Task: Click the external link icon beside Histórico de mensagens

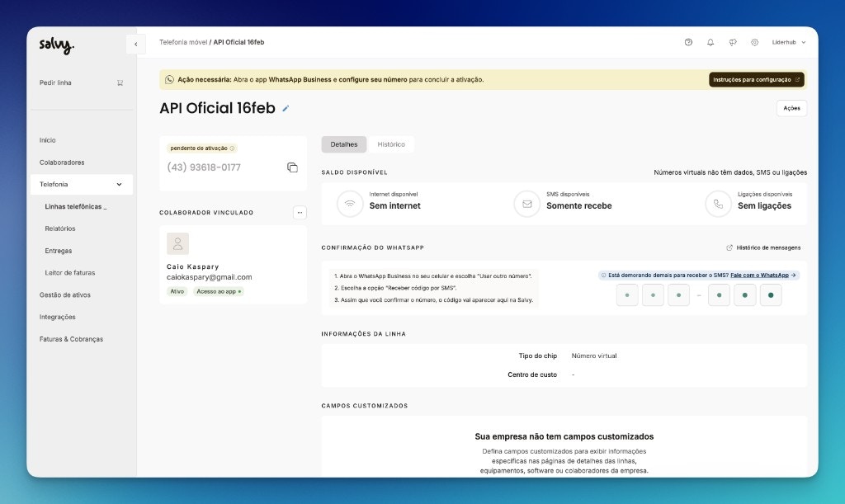Action: (729, 247)
